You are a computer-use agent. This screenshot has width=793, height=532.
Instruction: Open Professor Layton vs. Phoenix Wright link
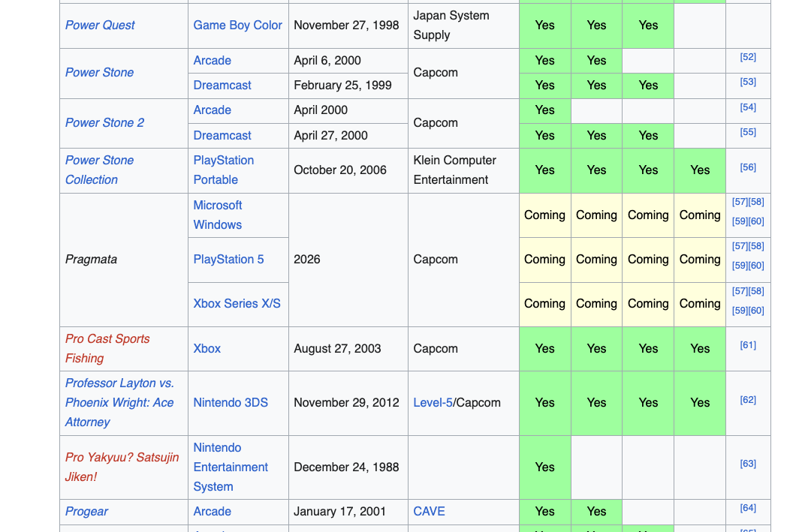point(119,403)
